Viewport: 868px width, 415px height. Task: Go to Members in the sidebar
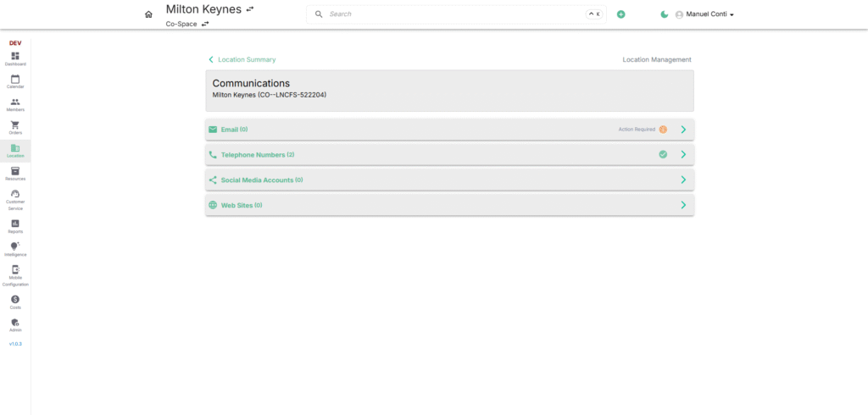point(15,104)
